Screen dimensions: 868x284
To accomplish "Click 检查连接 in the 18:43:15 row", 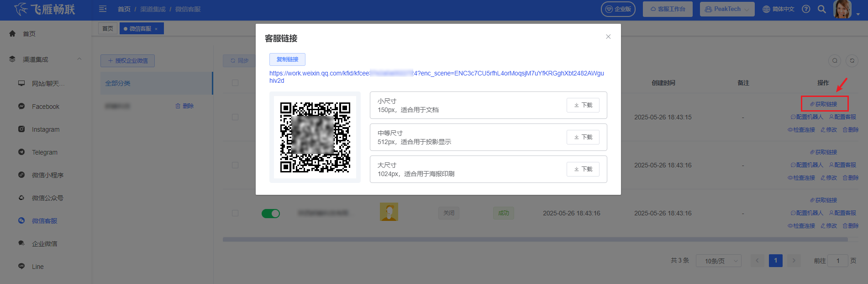I will (801, 130).
